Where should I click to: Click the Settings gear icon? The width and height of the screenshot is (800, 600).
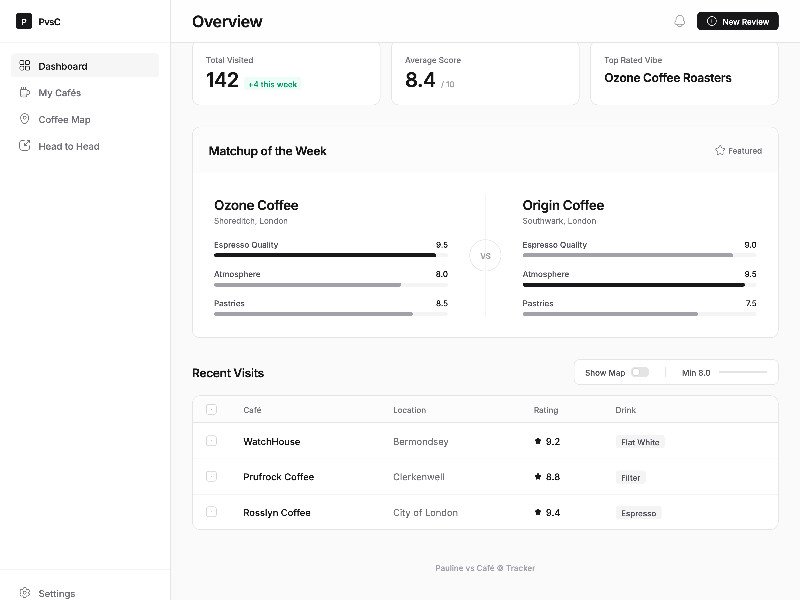(25, 593)
